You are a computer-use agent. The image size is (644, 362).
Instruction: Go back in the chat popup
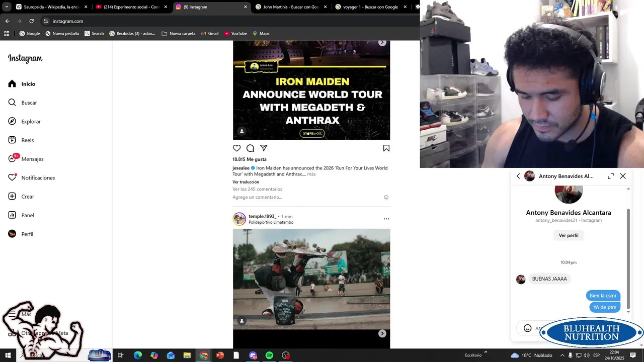click(x=518, y=176)
